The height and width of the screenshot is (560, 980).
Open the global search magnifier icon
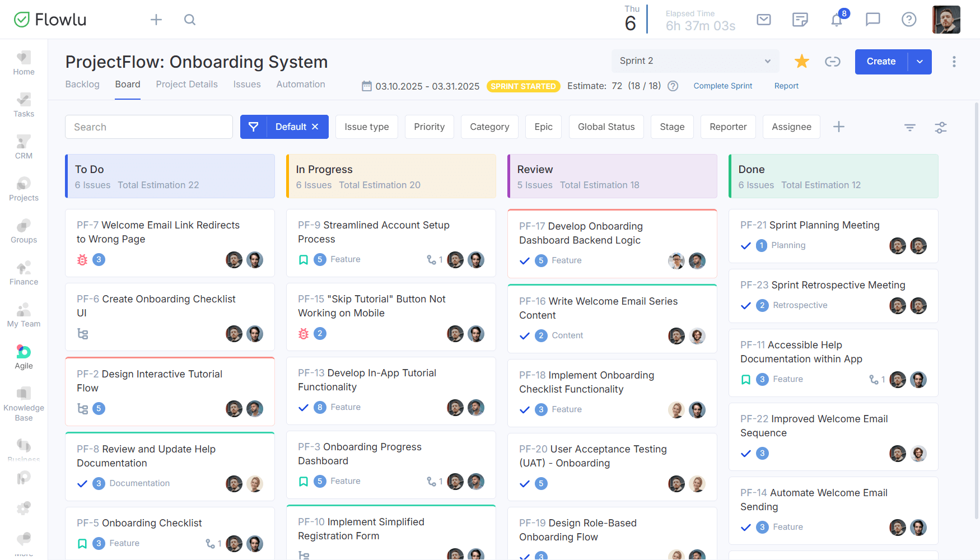(x=190, y=20)
